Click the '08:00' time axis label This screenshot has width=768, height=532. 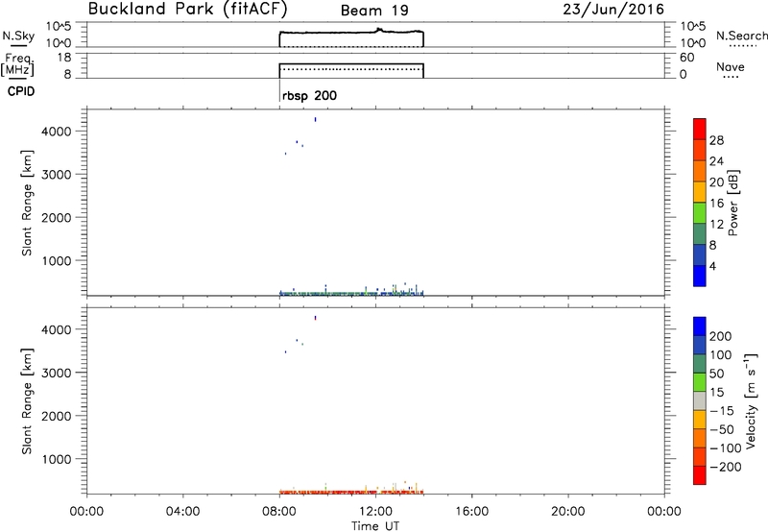[279, 512]
